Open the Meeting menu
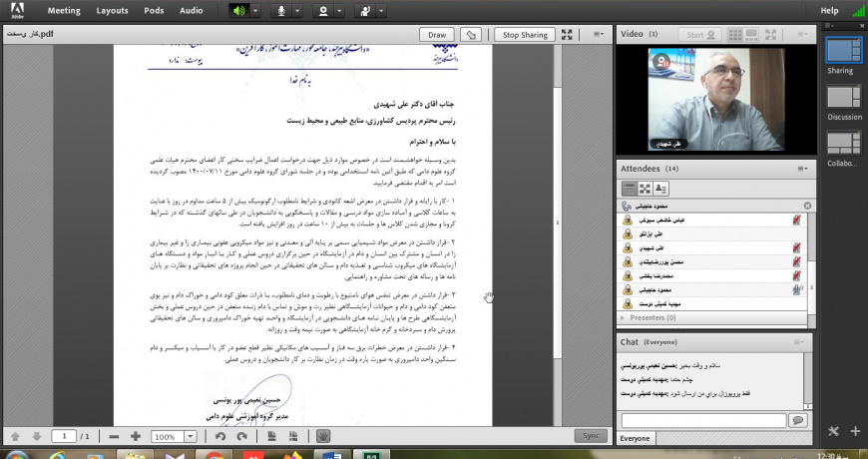Screen dimensions: 868x459 coord(64,11)
